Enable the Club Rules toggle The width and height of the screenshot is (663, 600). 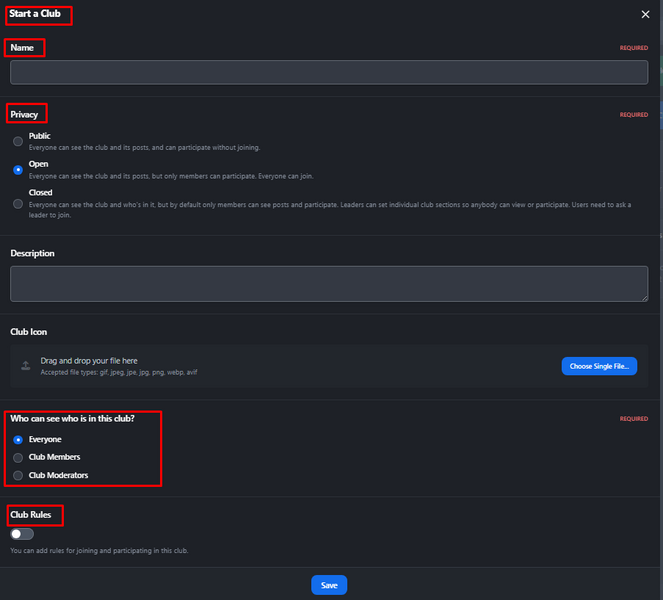(x=22, y=534)
